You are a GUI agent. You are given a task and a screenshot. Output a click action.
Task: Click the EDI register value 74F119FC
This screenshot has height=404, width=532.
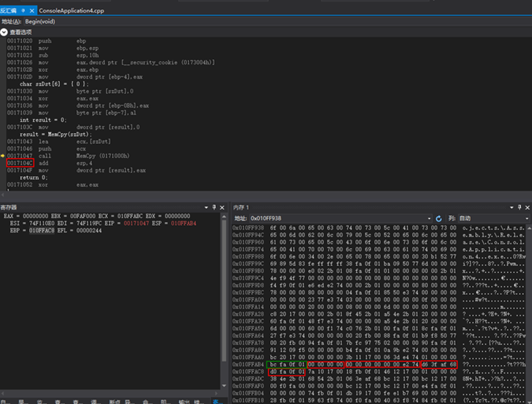click(89, 223)
